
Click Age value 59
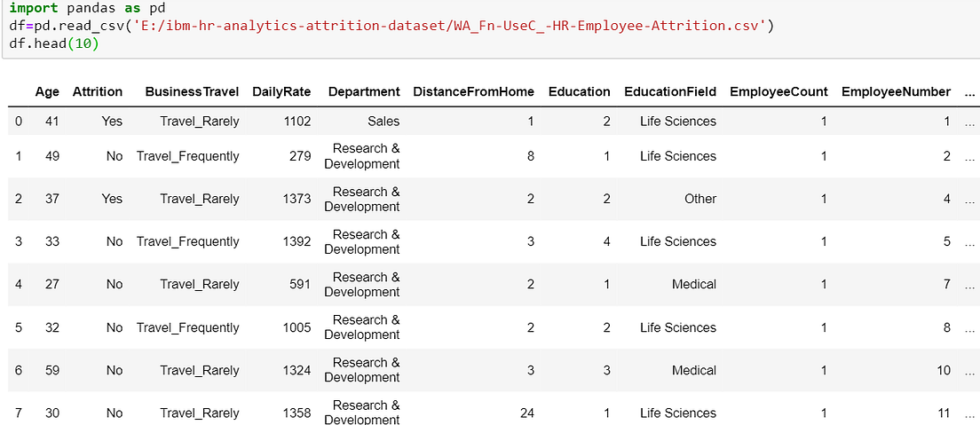[x=52, y=370]
